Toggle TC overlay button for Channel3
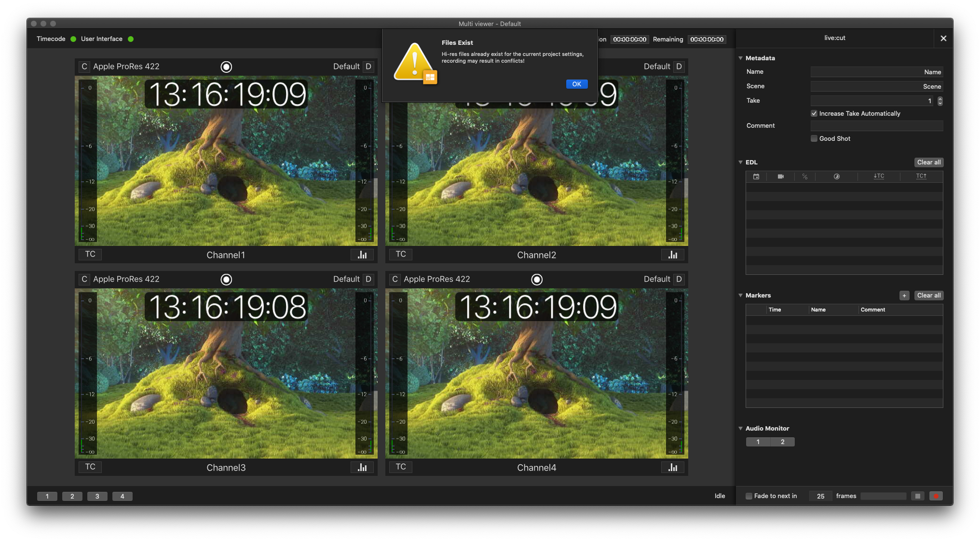980x541 pixels. (90, 467)
